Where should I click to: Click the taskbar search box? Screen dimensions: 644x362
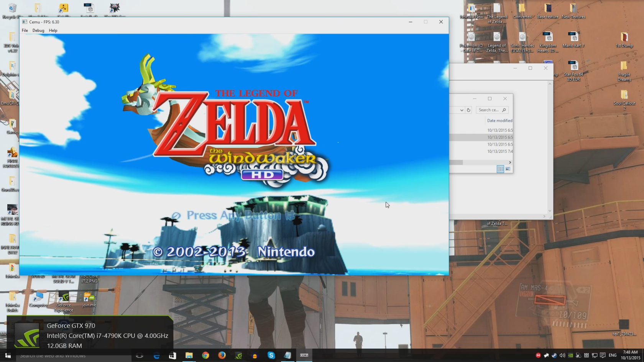(x=73, y=355)
